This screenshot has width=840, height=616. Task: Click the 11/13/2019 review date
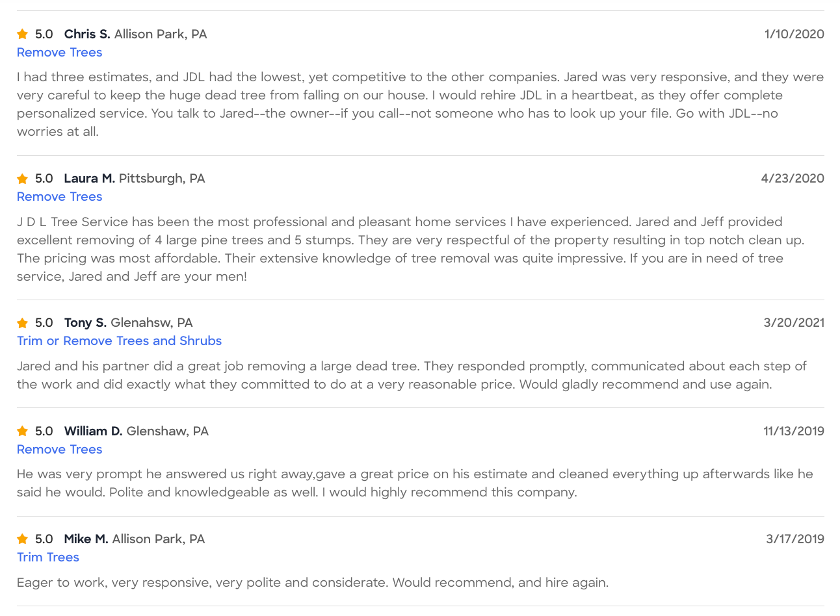[794, 431]
